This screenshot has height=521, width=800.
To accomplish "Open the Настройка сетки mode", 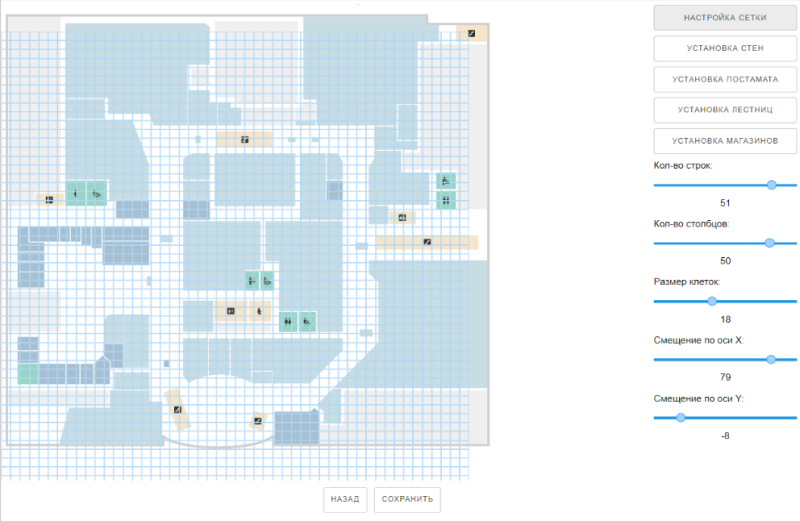I will point(724,18).
